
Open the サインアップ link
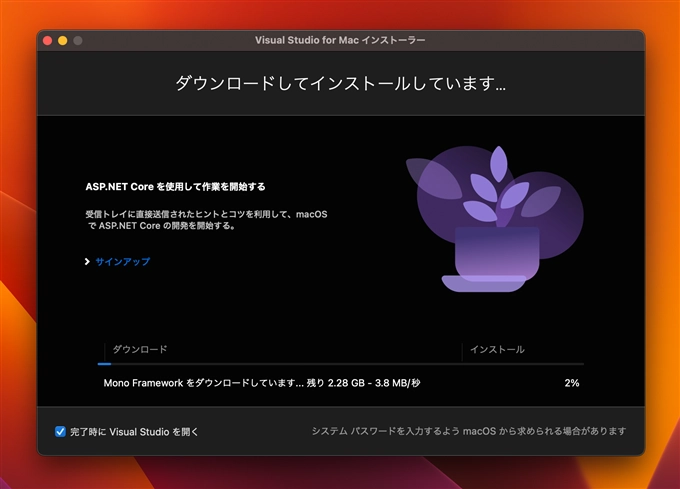click(123, 261)
